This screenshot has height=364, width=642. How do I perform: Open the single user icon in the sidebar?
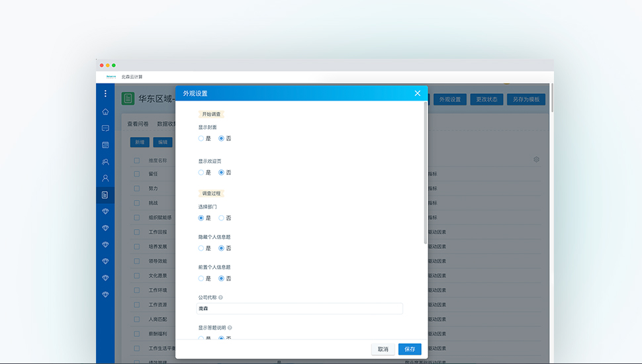[105, 178]
